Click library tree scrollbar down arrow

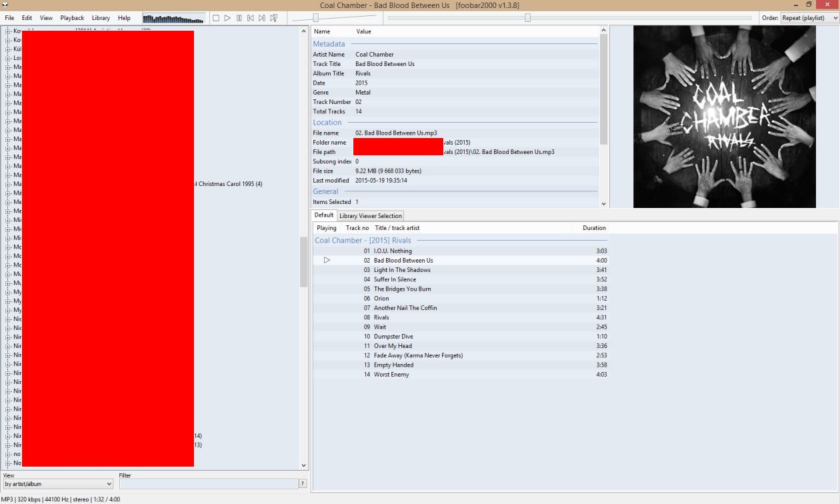(x=304, y=465)
